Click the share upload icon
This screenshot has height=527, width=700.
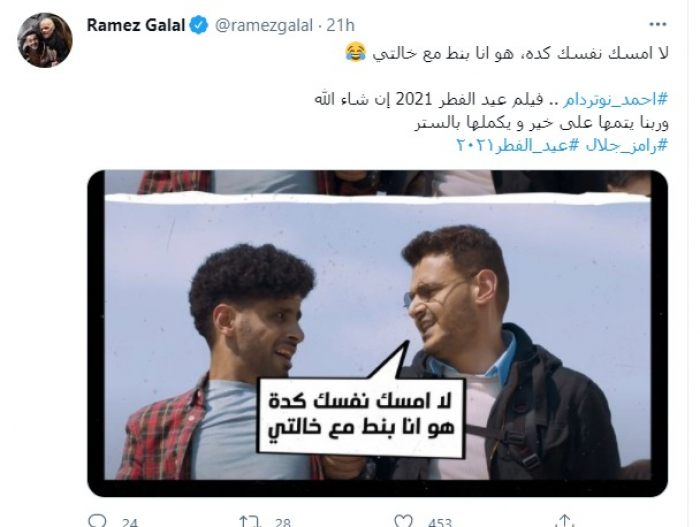click(x=564, y=521)
